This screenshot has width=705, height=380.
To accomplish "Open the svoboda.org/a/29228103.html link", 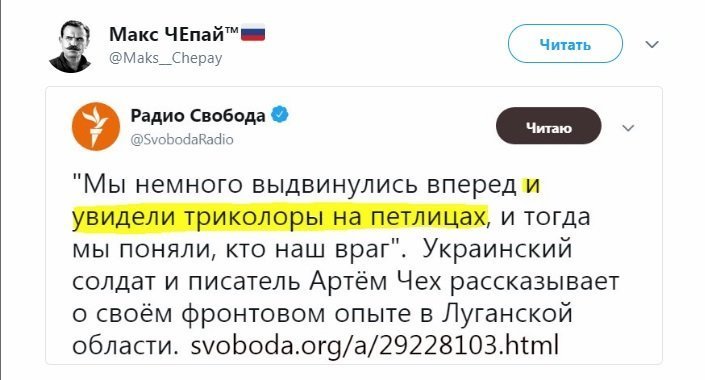I will 375,345.
